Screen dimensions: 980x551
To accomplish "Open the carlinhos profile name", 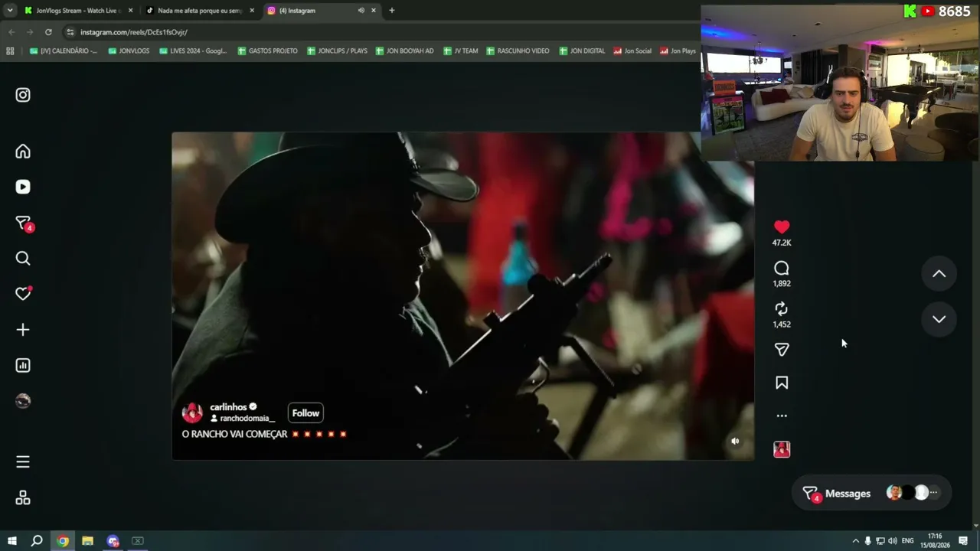I will pos(228,407).
